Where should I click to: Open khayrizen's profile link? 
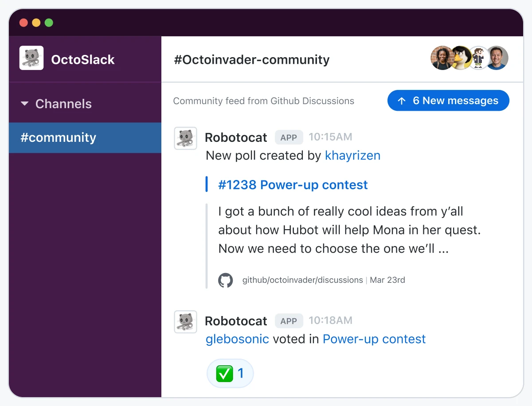(x=352, y=156)
